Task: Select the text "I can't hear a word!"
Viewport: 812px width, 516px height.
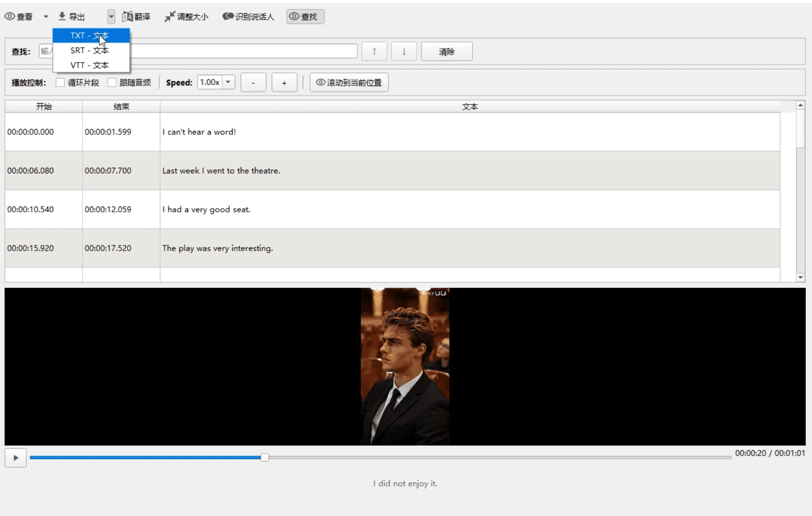Action: [x=199, y=132]
